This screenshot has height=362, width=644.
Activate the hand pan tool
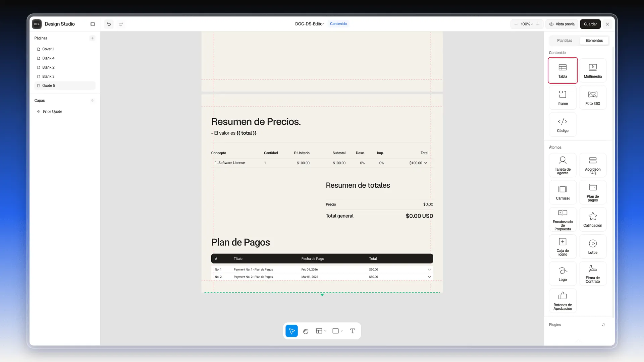click(x=306, y=331)
